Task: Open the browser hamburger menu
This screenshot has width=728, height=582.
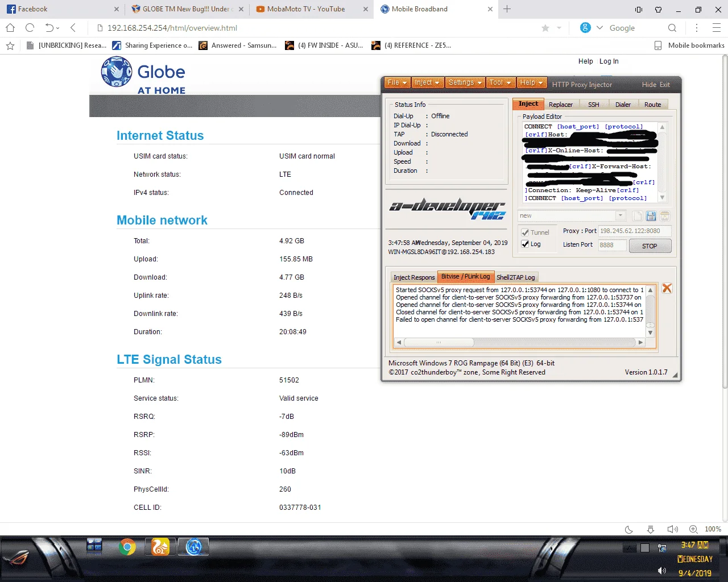Action: (x=717, y=28)
